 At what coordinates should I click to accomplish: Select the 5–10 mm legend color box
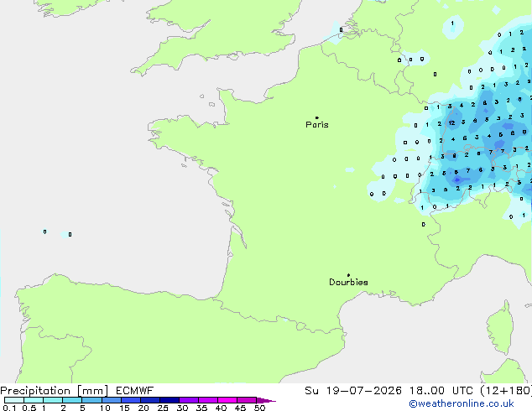91,400
